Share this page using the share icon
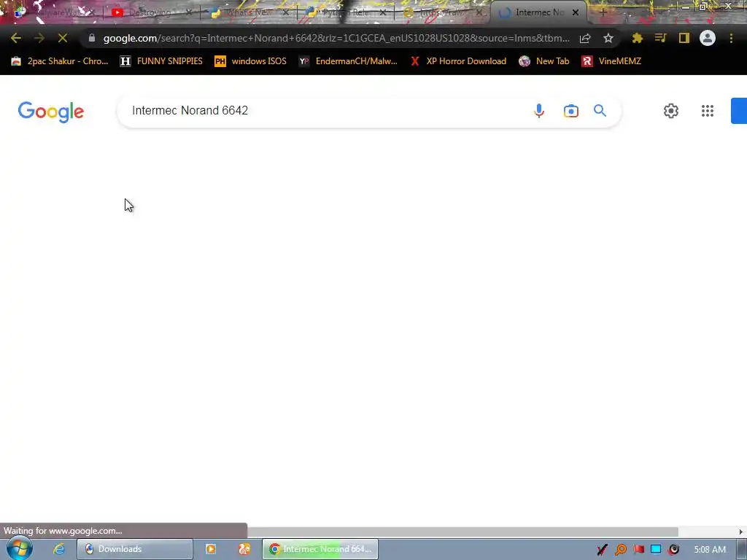This screenshot has width=747, height=560. click(585, 38)
